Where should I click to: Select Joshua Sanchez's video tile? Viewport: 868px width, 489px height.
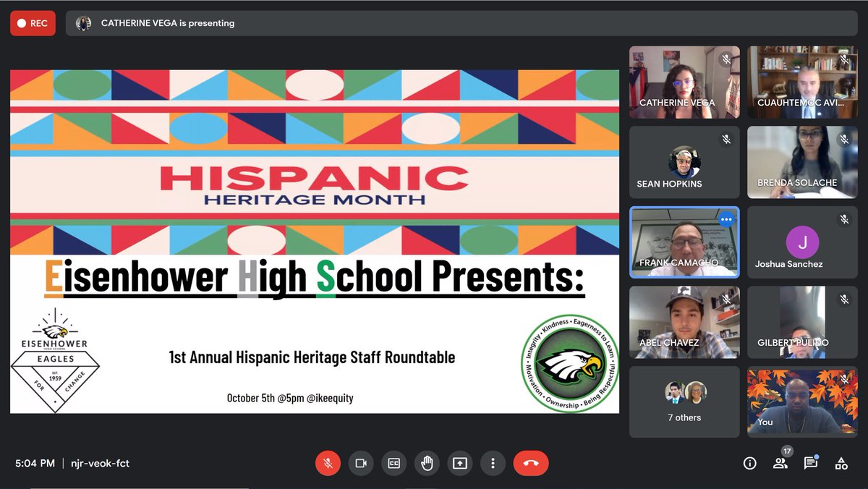pos(801,242)
